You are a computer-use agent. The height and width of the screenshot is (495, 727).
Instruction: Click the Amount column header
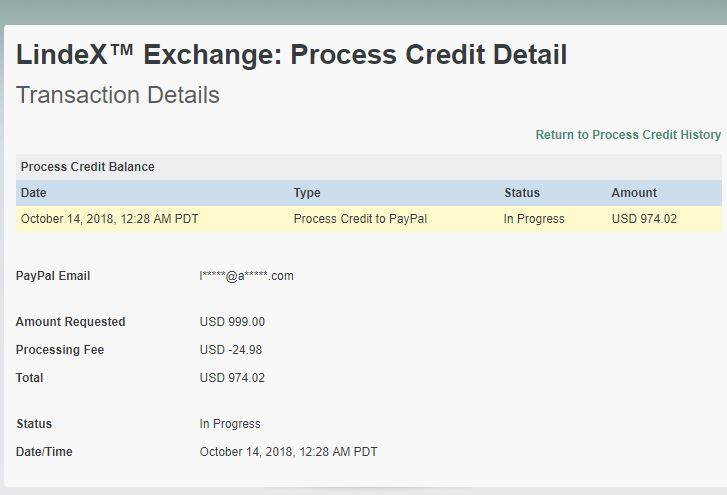click(x=634, y=193)
